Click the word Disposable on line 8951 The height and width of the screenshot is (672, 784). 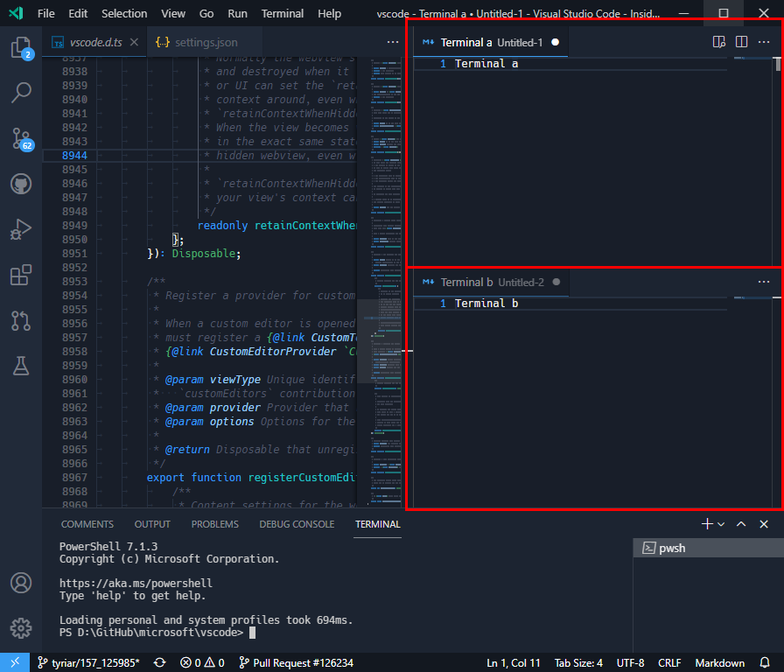coord(204,254)
